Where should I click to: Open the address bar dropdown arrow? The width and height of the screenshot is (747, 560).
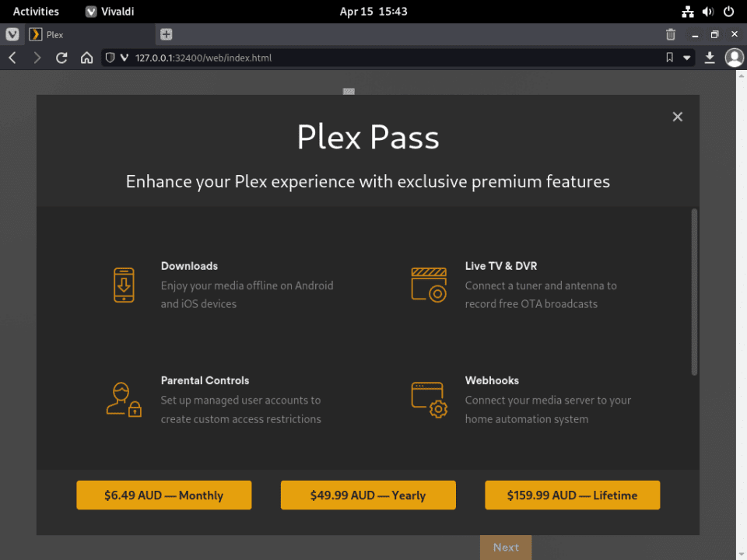click(686, 58)
